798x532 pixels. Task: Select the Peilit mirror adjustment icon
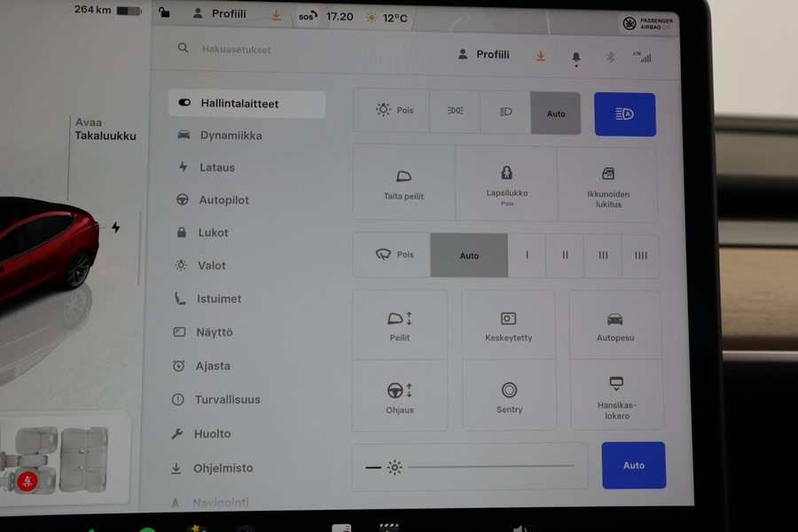400,323
